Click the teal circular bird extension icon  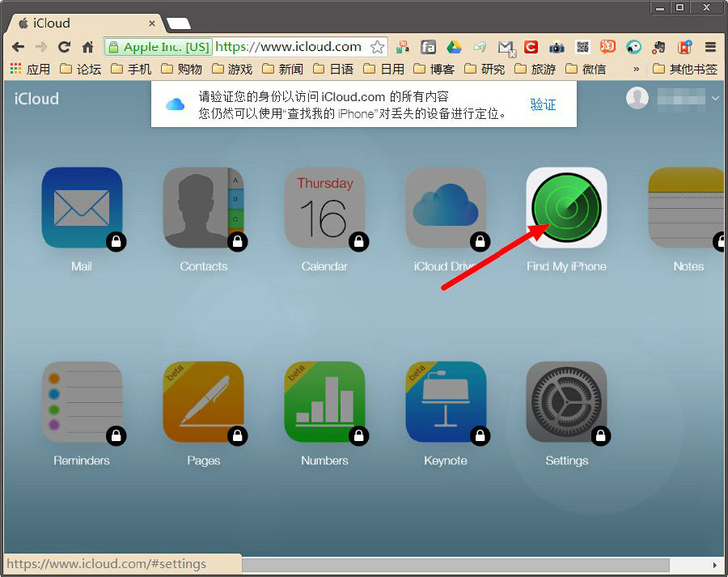(x=633, y=47)
